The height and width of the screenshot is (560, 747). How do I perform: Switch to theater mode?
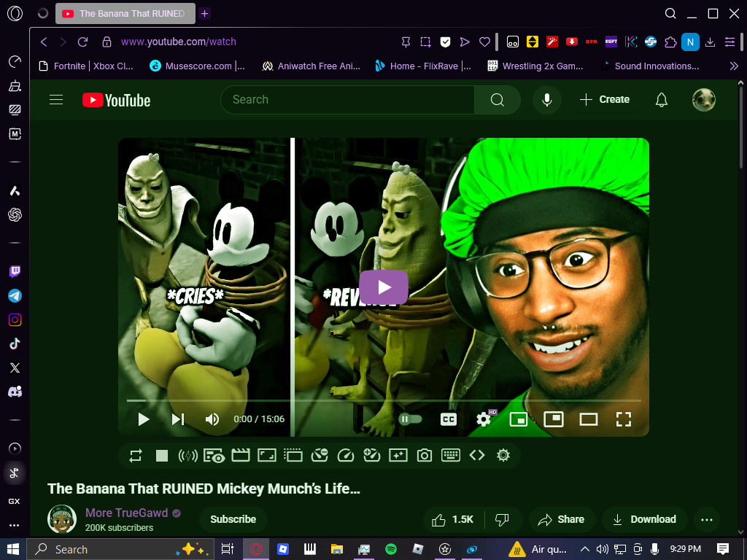point(589,419)
